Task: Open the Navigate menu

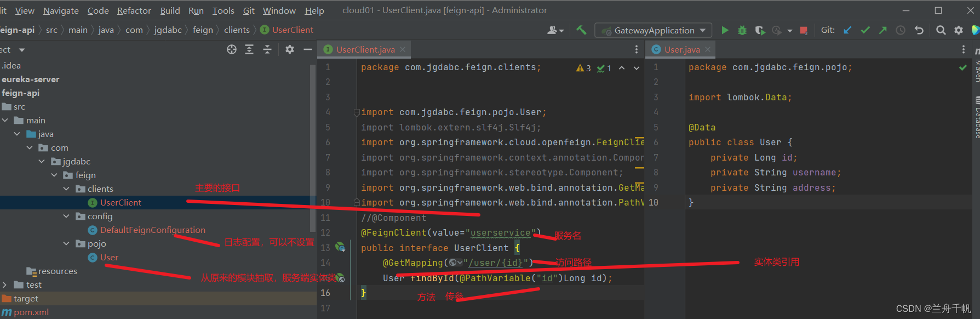Action: tap(61, 10)
